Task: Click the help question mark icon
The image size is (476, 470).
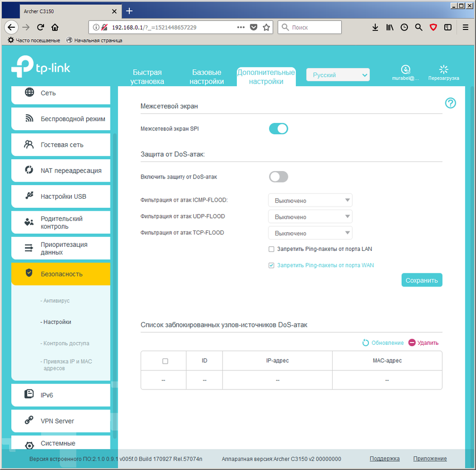Action: [450, 103]
